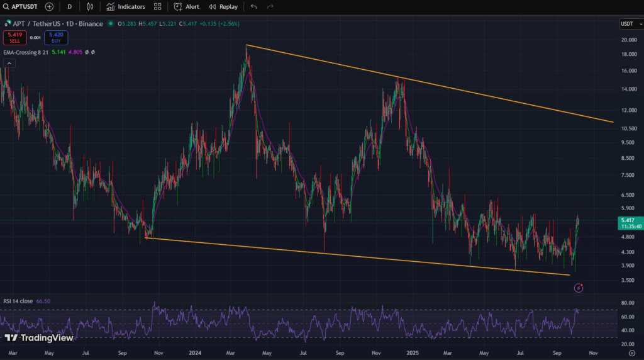The height and width of the screenshot is (360, 644).
Task: Click the green market status dot
Action: coord(111,23)
